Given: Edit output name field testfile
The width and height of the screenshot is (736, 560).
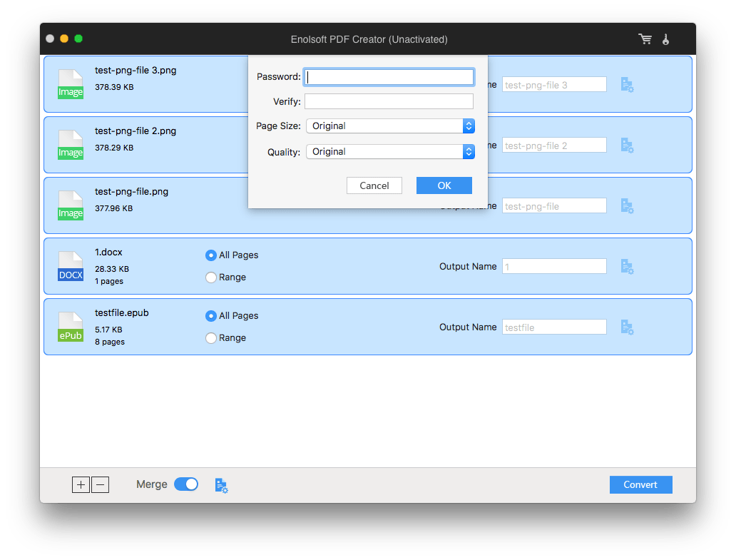Looking at the screenshot, I should (554, 327).
